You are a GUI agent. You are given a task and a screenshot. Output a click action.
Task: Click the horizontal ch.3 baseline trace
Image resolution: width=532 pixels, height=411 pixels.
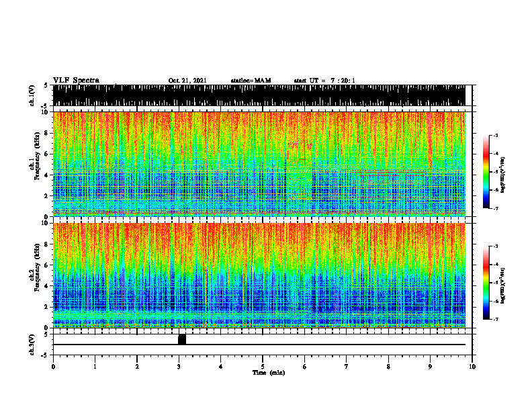[x=259, y=345]
